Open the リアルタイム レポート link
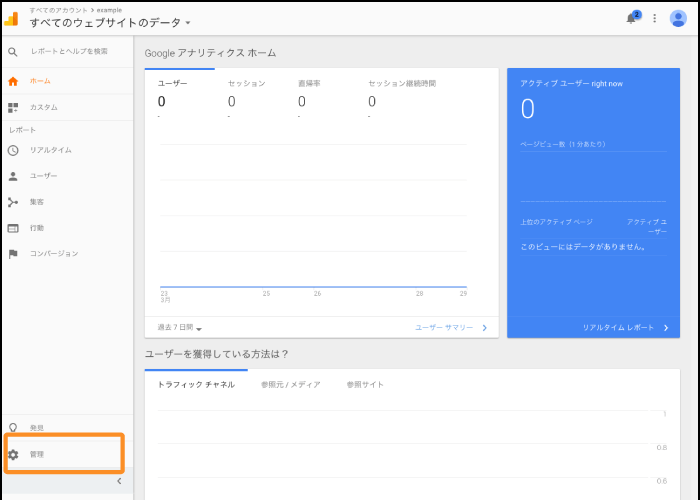The image size is (700, 500). (618, 328)
